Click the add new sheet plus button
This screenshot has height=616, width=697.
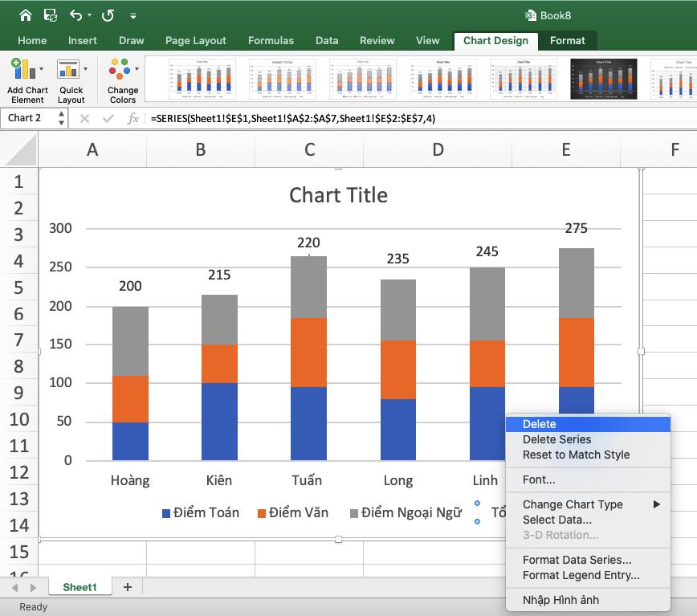point(127,587)
